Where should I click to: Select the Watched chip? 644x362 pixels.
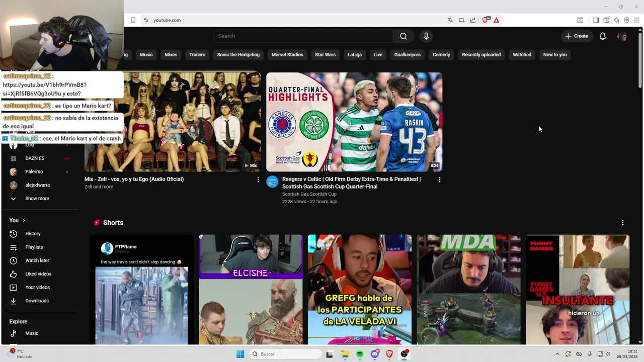[522, 55]
